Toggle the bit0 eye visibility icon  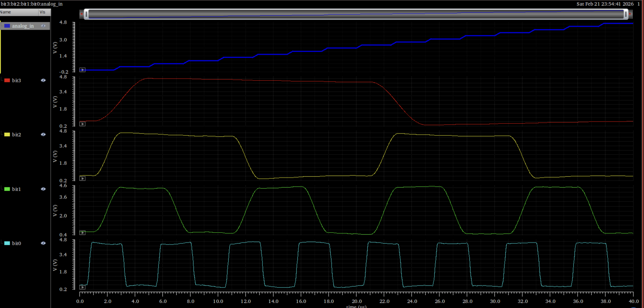(x=43, y=243)
